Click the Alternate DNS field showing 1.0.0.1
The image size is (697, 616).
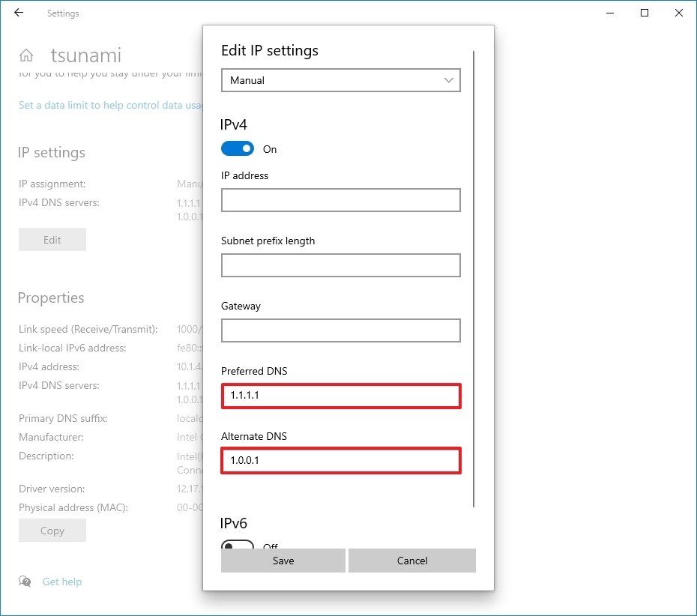tap(340, 460)
